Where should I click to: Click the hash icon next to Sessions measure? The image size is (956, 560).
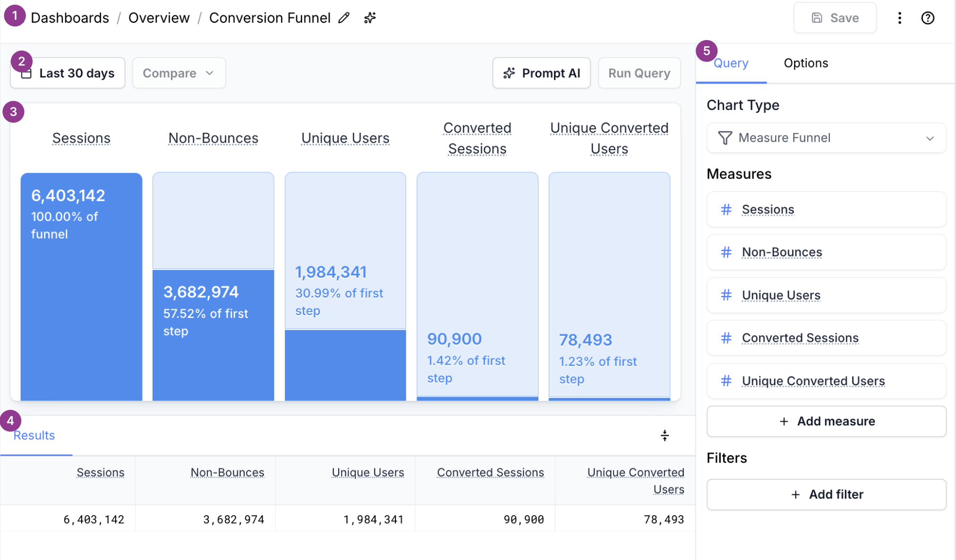tap(726, 209)
